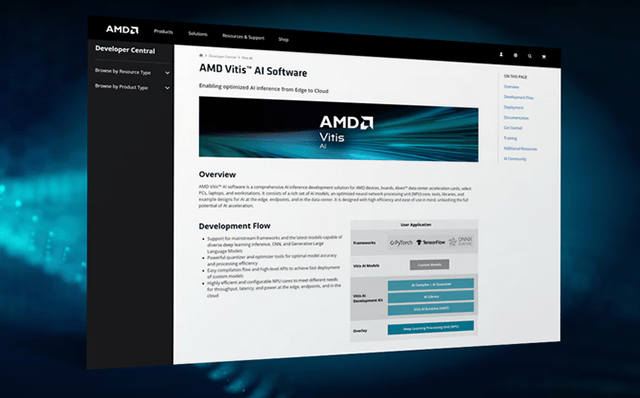Click the bullet about easy compilation flow
The image size is (640, 398).
273,272
